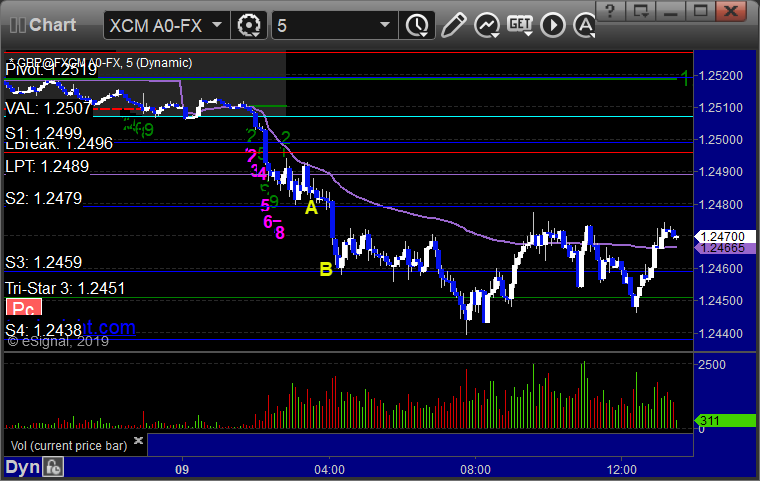Open the help question mark button
760x481 pixels.
pyautogui.click(x=610, y=11)
